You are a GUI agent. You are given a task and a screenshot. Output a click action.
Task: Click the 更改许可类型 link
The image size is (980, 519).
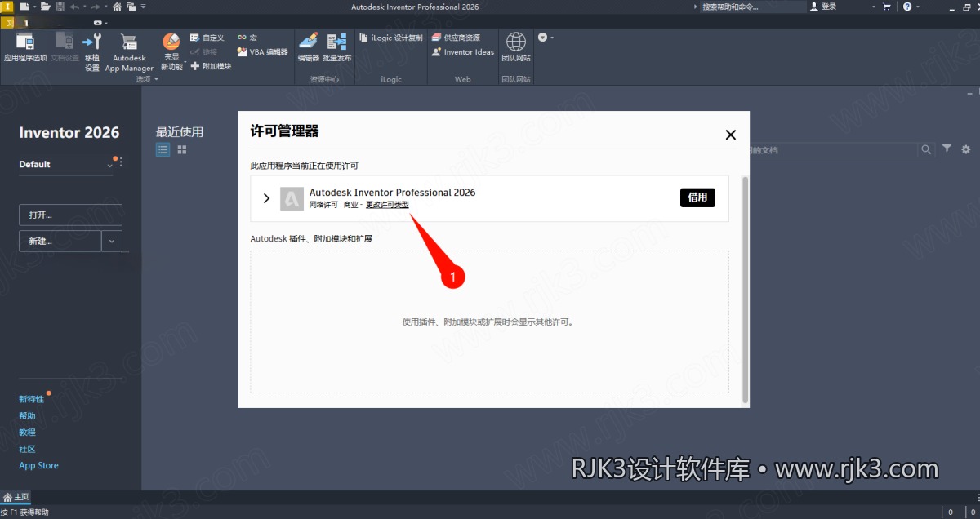[387, 205]
